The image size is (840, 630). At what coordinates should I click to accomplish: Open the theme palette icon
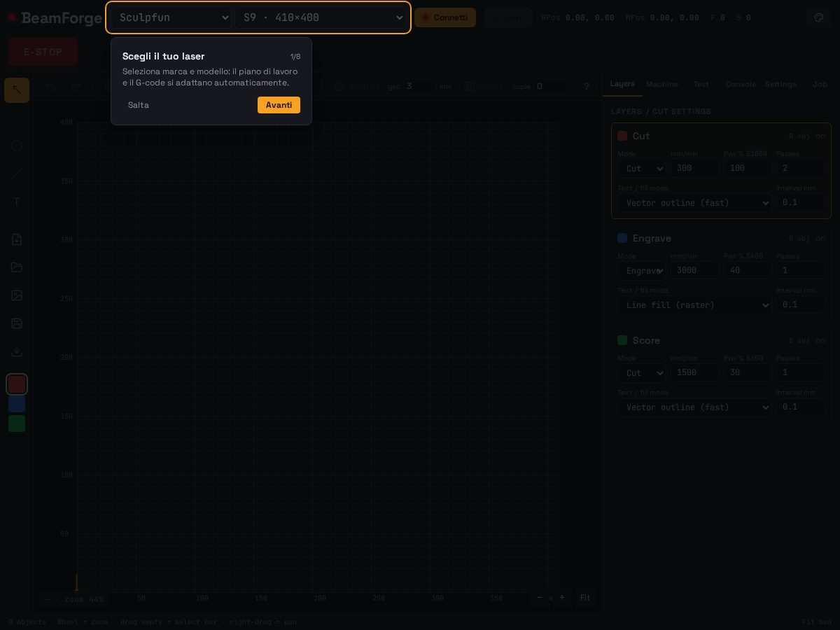(819, 17)
